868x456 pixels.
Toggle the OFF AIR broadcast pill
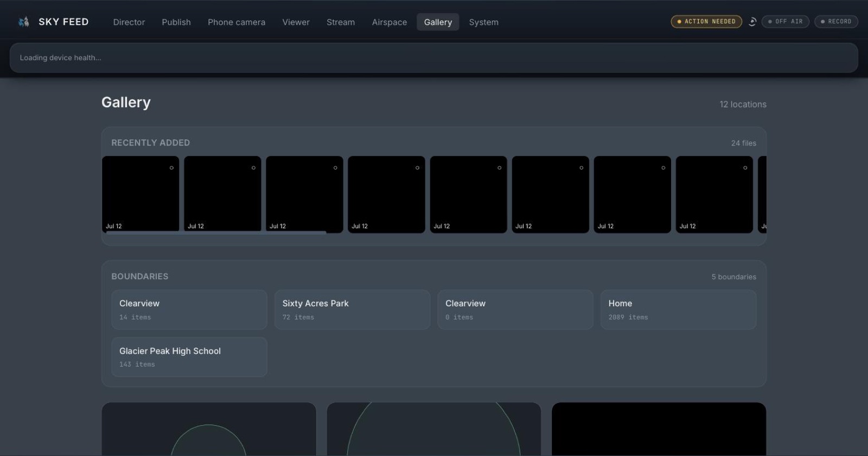tap(786, 22)
